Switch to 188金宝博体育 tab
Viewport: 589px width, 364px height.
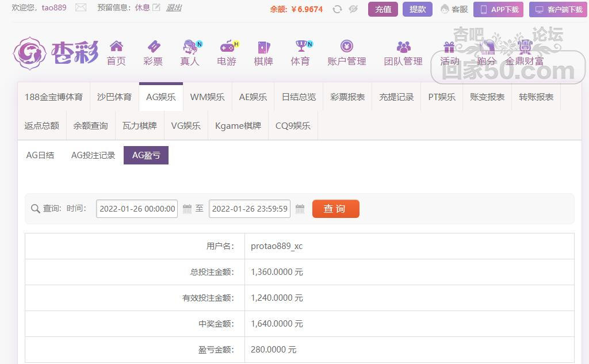tap(53, 97)
